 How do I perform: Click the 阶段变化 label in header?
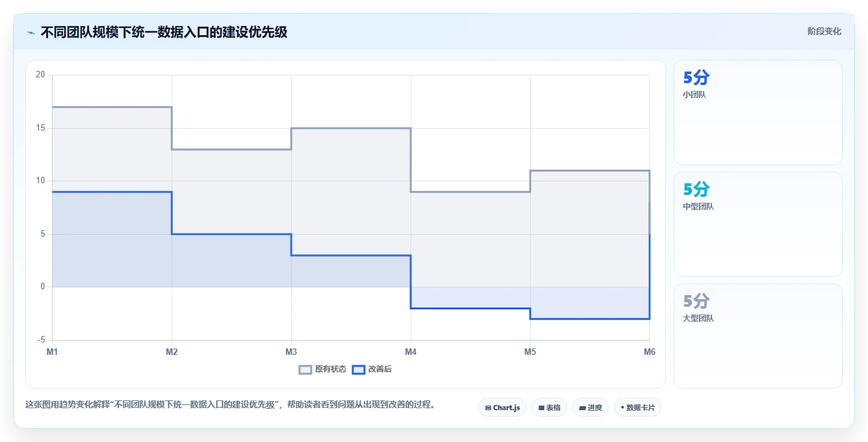click(824, 31)
